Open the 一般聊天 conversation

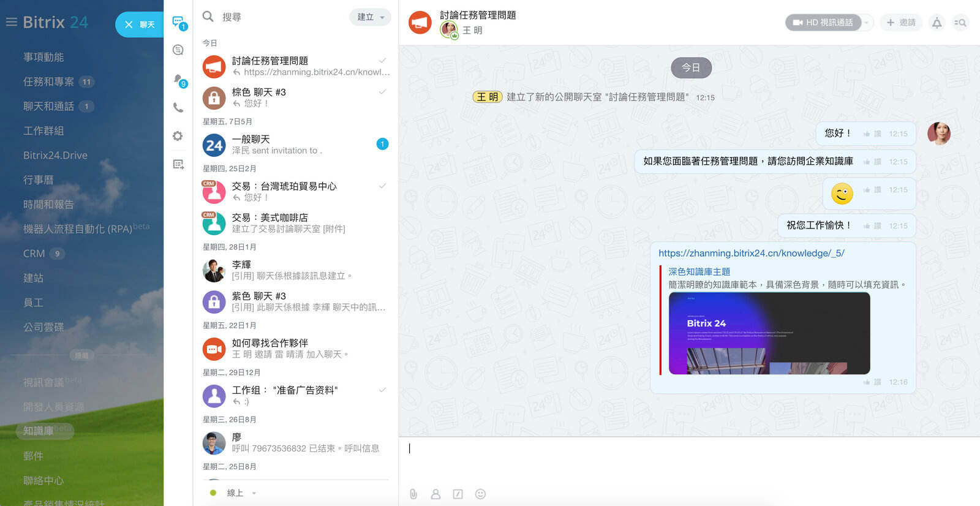[296, 145]
